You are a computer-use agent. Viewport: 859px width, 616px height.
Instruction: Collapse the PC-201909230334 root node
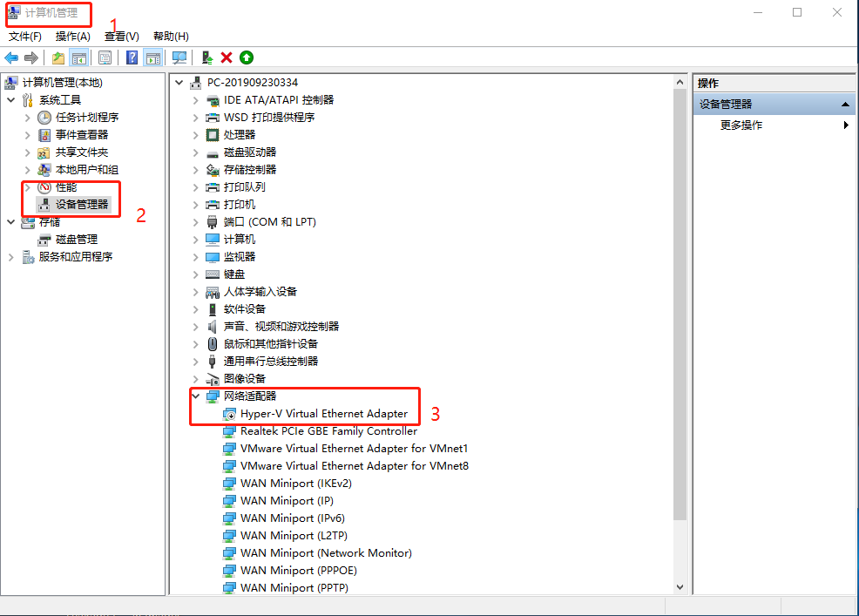[179, 83]
